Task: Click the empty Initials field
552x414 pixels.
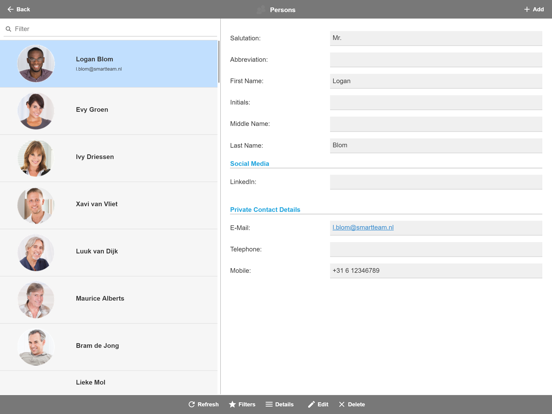Action: tap(436, 102)
